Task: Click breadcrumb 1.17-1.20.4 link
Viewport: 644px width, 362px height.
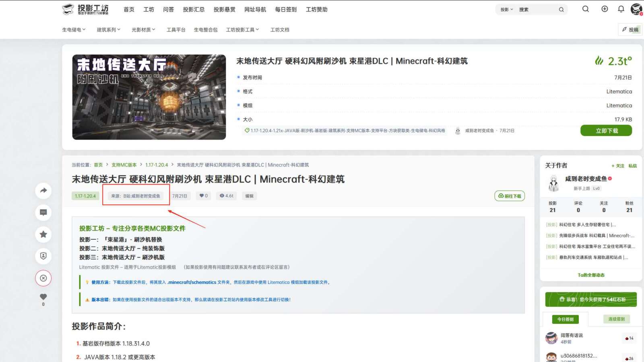Action: (157, 165)
